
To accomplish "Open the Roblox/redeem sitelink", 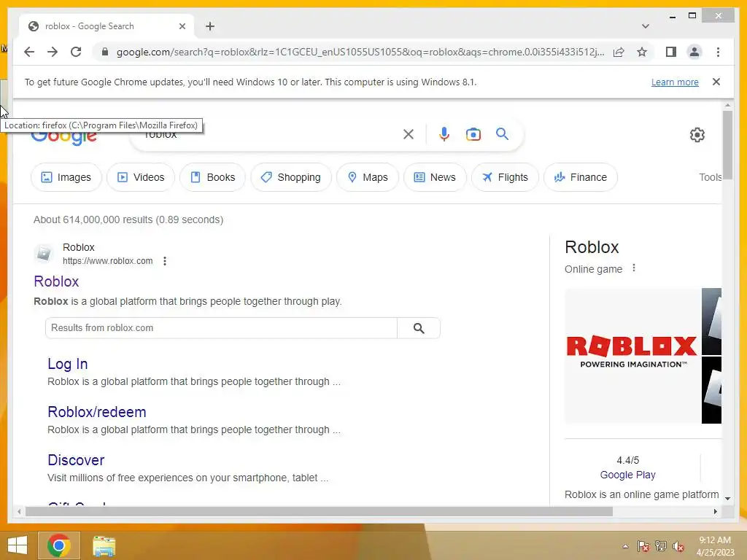I will click(x=97, y=412).
